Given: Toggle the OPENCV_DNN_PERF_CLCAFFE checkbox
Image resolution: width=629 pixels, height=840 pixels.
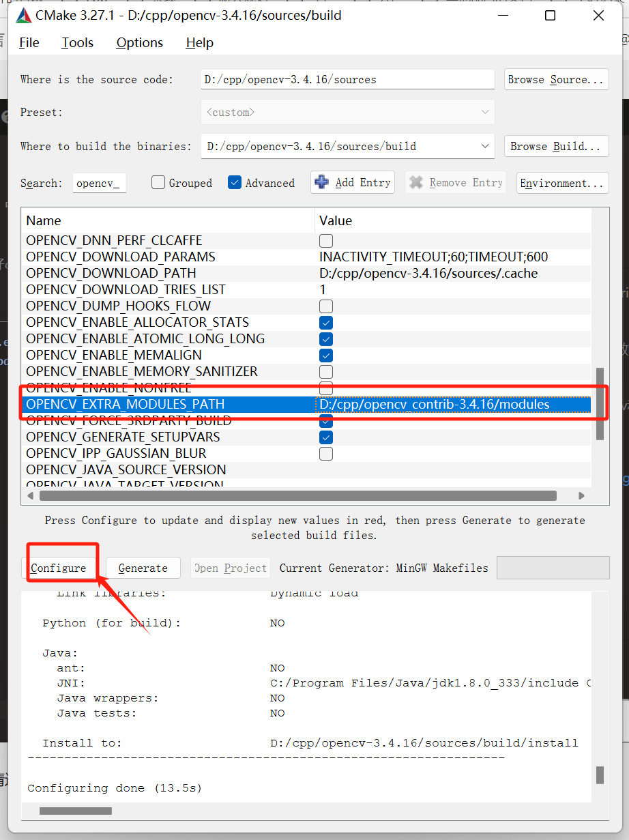Looking at the screenshot, I should pyautogui.click(x=326, y=240).
